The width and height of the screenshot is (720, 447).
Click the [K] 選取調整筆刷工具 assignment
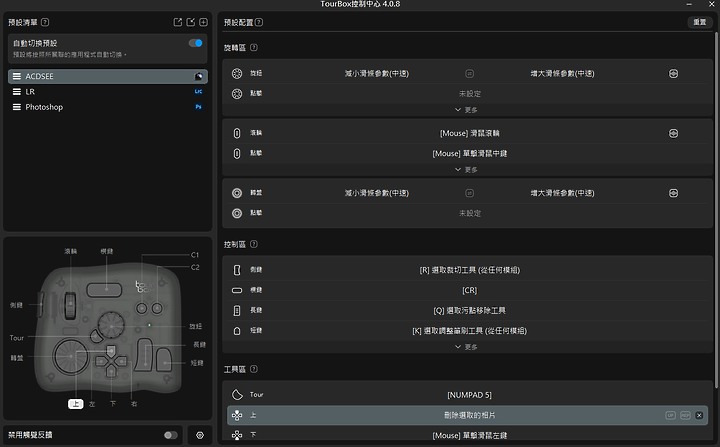(469, 331)
